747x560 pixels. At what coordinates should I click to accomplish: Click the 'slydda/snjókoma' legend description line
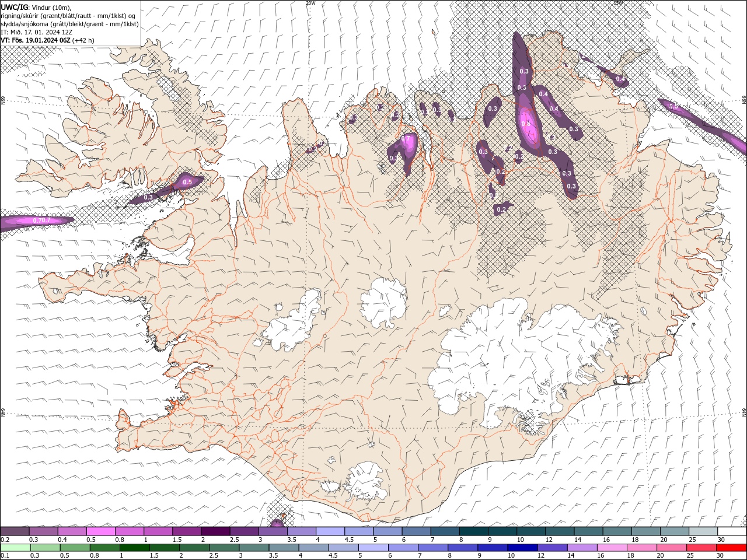tap(70, 24)
